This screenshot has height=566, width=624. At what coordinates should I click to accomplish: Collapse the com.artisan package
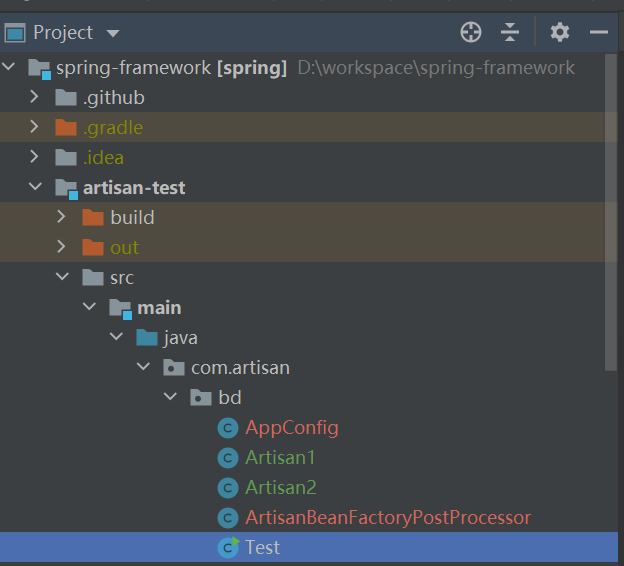[x=143, y=368]
